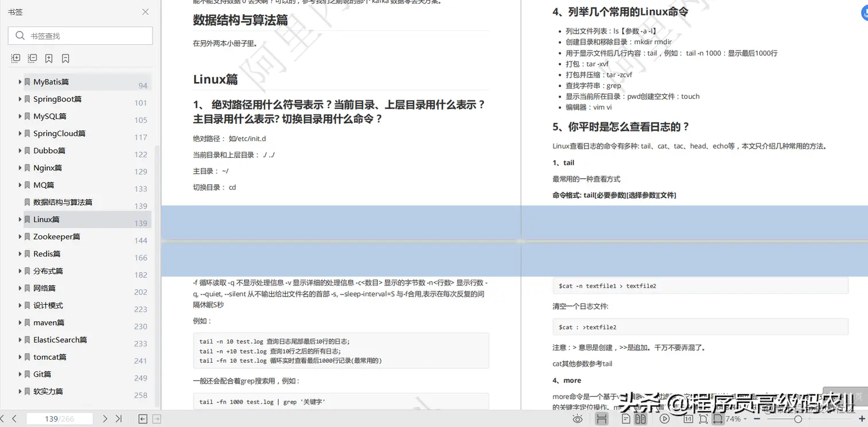Expand the SpringCloud篇 bookmark
The image size is (868, 427).
(x=20, y=134)
